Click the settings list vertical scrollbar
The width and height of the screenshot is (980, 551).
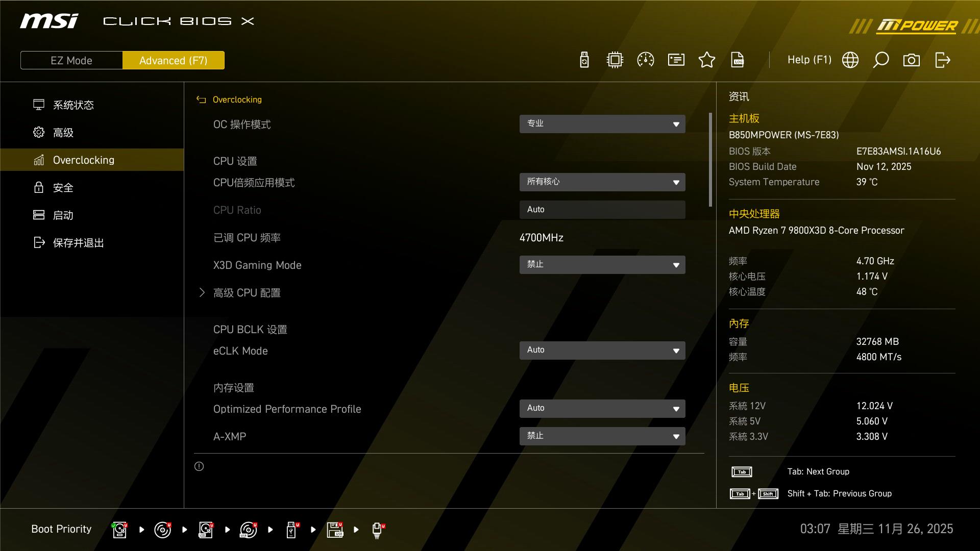pyautogui.click(x=710, y=159)
